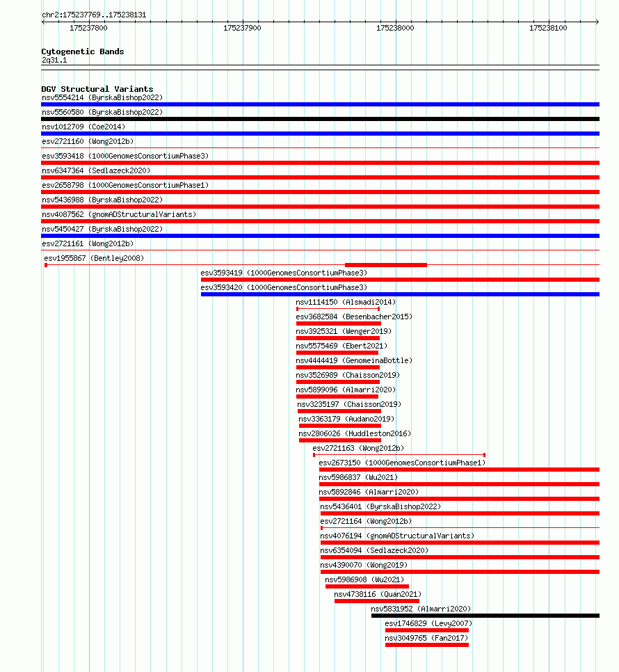Open esv3682584 (Besenbacher2015) label

tap(354, 317)
